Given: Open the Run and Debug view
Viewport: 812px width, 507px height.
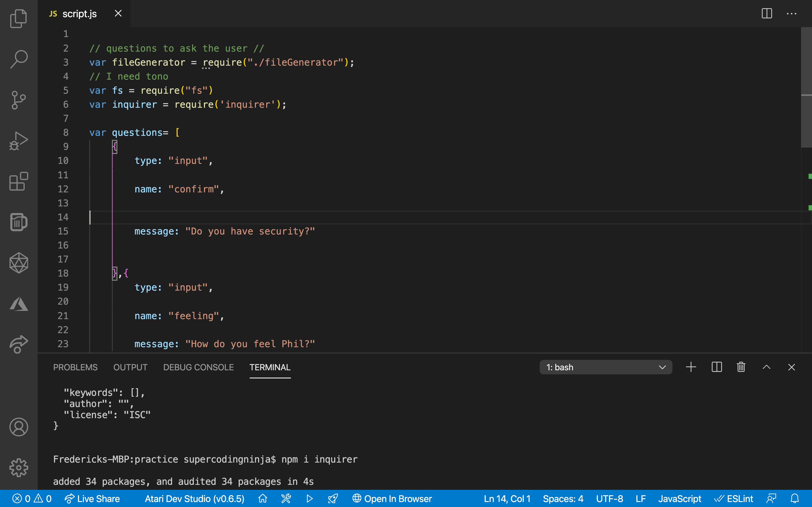Looking at the screenshot, I should coord(18,141).
